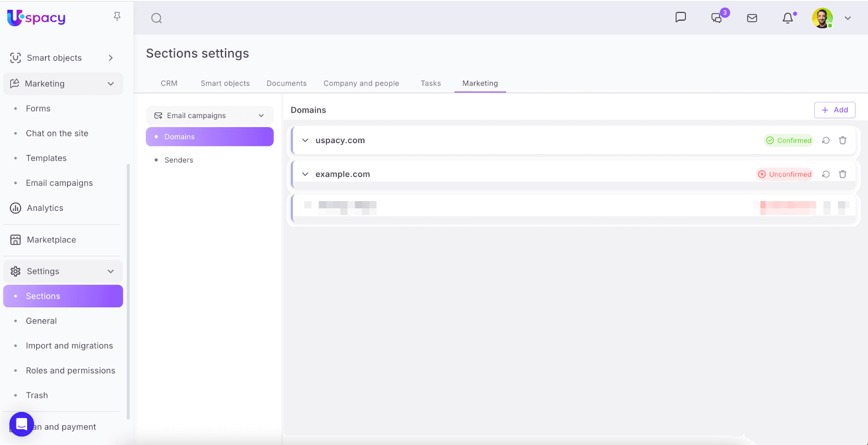Delete the uspacy.com domain
Viewport: 868px width, 445px height.
tap(843, 140)
